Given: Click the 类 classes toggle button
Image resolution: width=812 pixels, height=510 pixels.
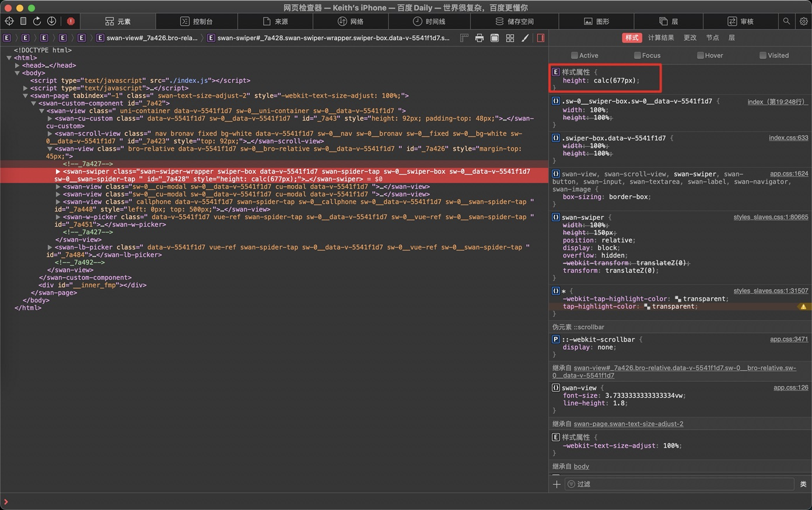Looking at the screenshot, I should click(803, 484).
